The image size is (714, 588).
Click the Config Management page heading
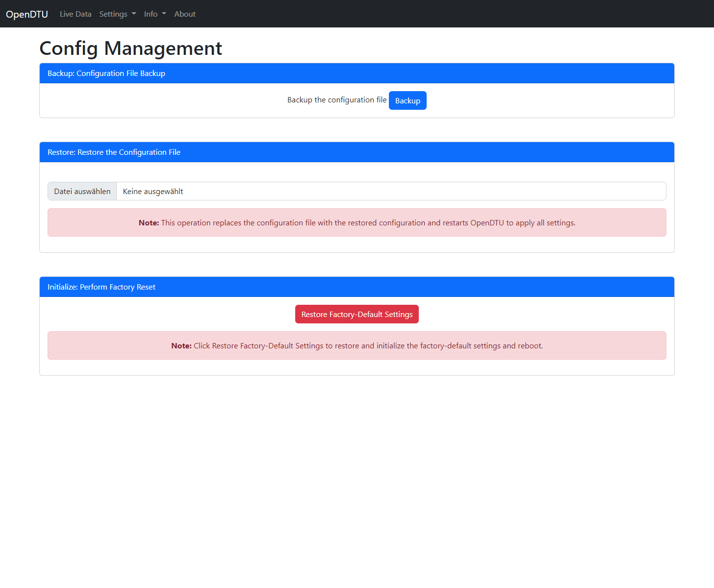click(130, 48)
